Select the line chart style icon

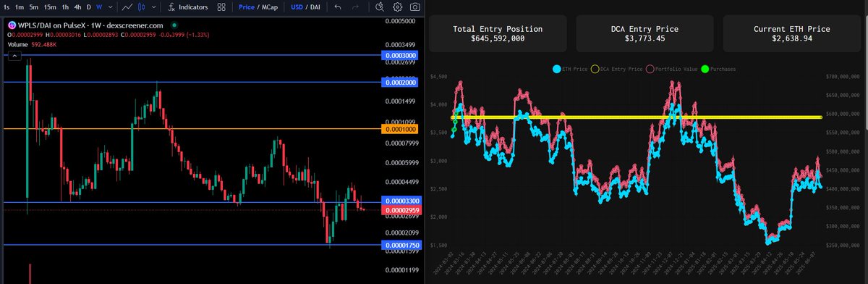point(127,7)
